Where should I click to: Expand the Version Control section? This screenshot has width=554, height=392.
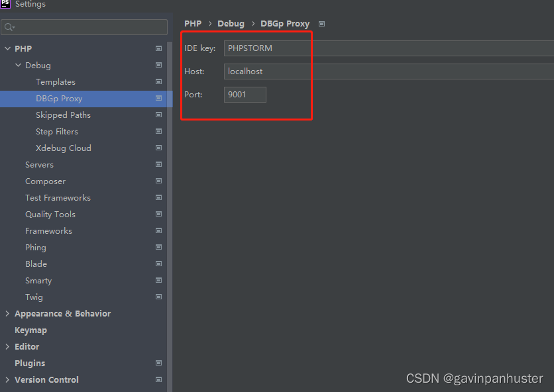click(x=7, y=379)
